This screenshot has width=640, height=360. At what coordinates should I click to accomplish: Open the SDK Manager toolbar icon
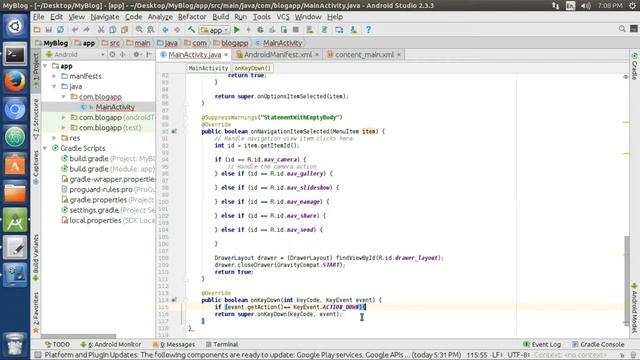coord(353,30)
